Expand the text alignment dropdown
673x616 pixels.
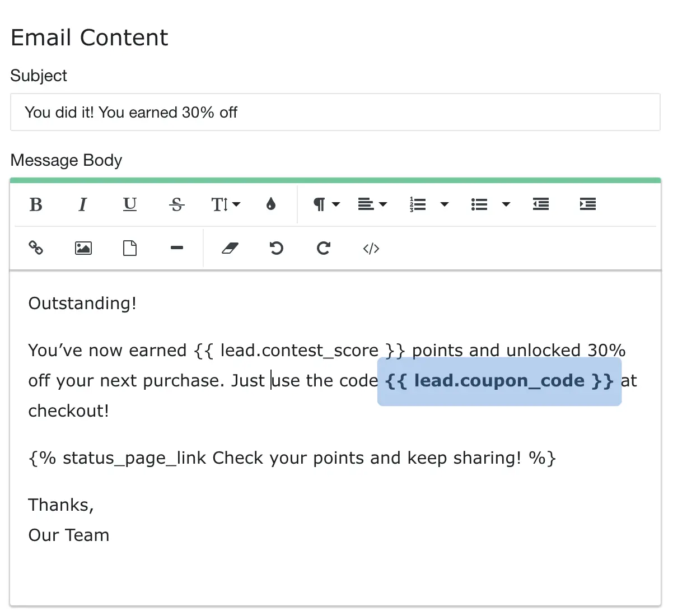click(372, 204)
